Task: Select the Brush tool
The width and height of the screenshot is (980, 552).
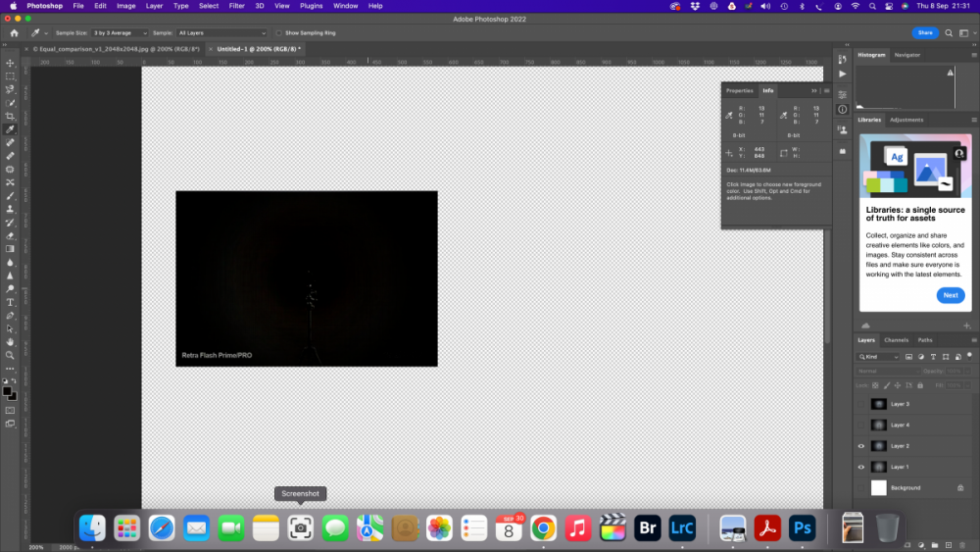Action: point(10,196)
